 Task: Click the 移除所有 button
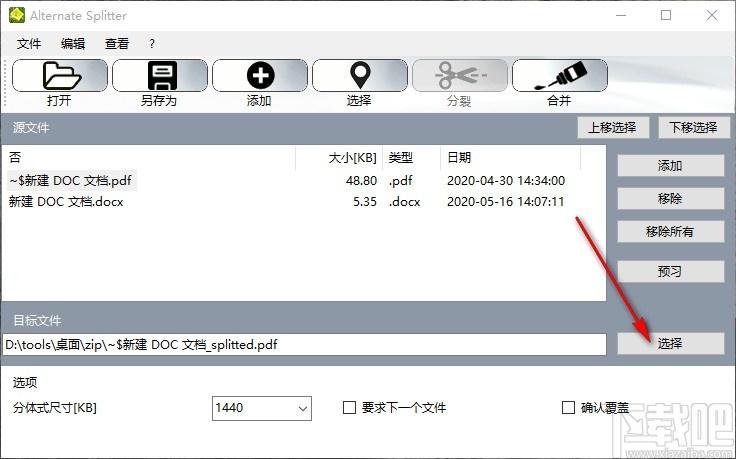coord(670,232)
